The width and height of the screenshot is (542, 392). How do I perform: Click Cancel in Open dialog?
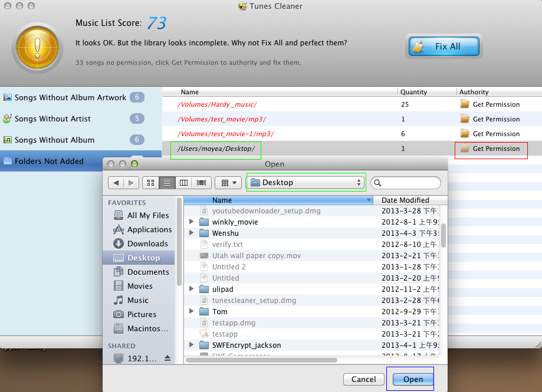(x=364, y=379)
